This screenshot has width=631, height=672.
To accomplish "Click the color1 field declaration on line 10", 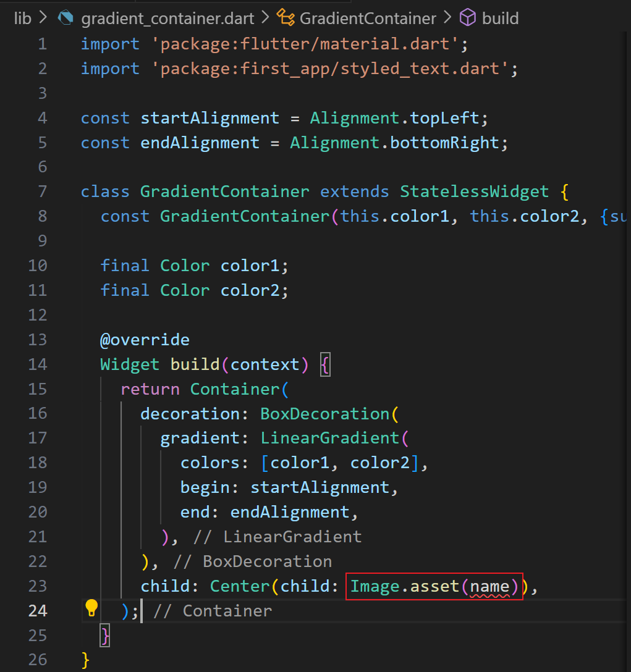I will (250, 266).
